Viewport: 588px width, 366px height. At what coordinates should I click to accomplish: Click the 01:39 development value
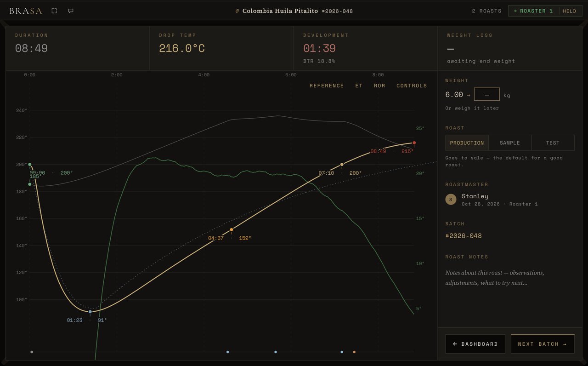[319, 48]
